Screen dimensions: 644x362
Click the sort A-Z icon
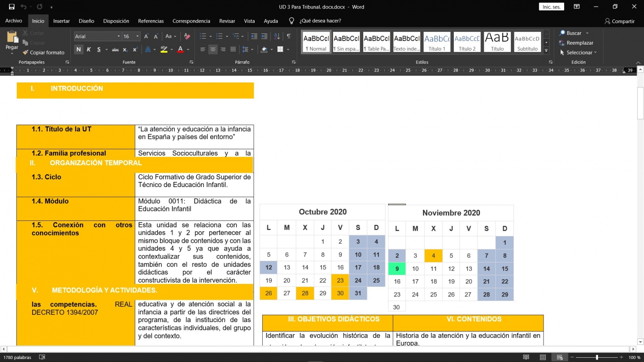[x=277, y=36]
